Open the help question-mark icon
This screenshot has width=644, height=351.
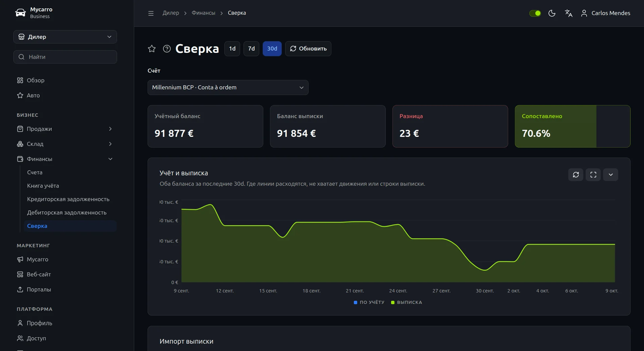(167, 49)
